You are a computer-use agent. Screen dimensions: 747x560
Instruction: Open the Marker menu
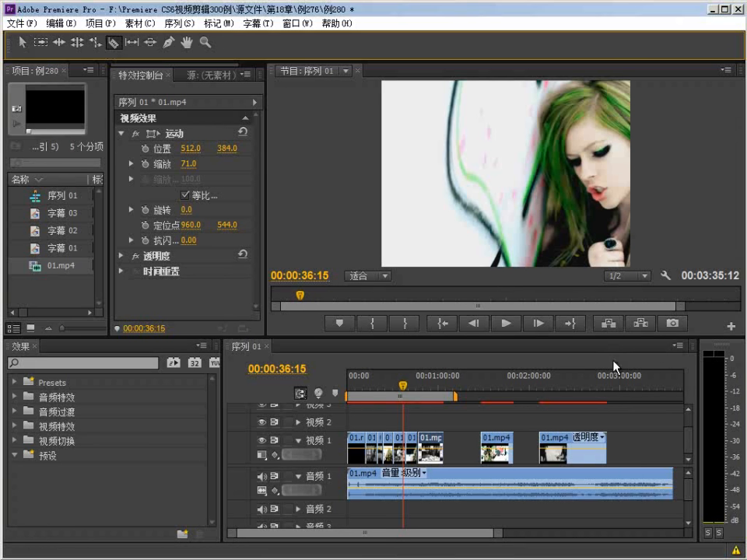[219, 23]
